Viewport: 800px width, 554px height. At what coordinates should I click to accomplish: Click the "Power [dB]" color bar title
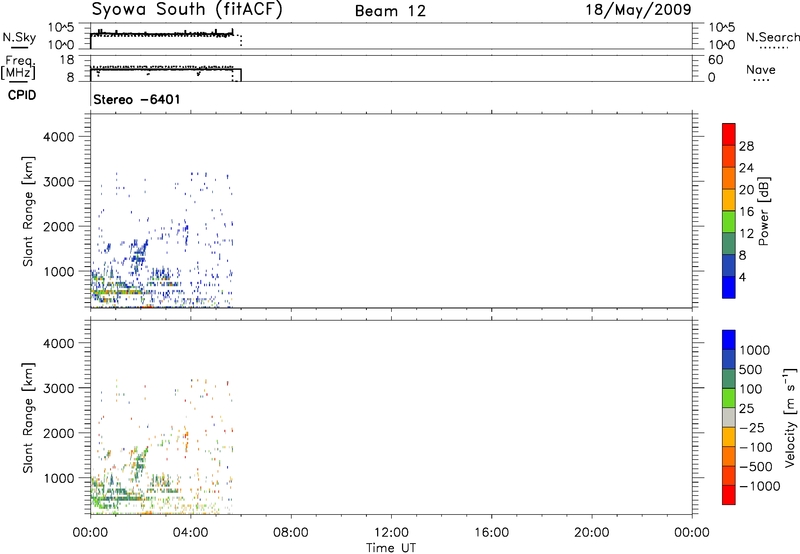pos(763,211)
